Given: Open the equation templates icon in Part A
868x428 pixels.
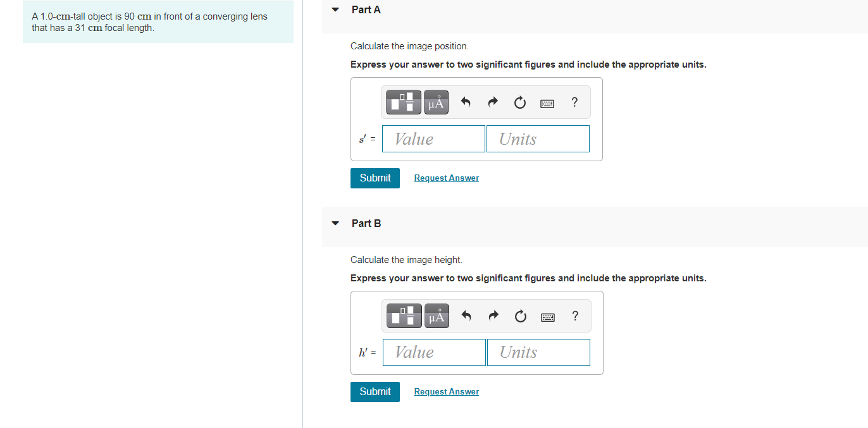Looking at the screenshot, I should [x=403, y=102].
